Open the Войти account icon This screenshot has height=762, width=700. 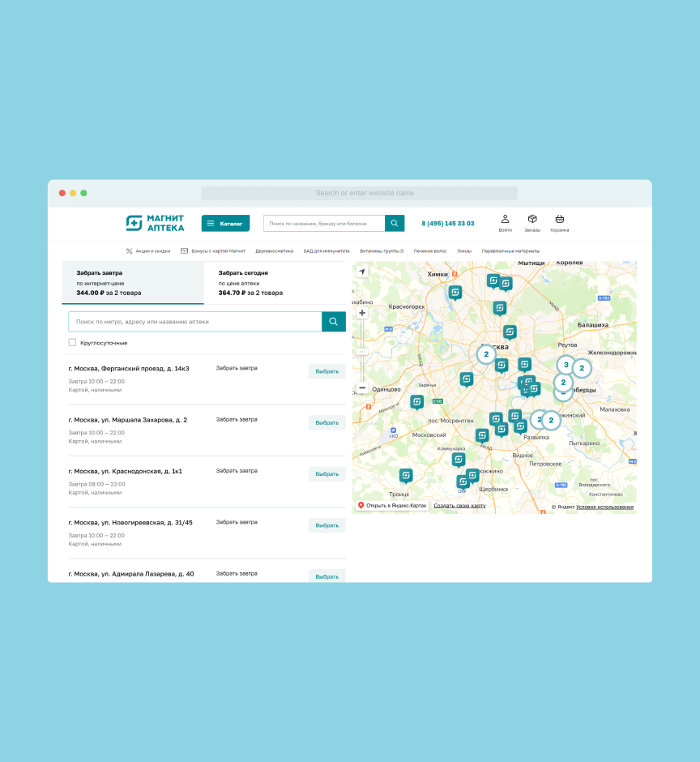click(x=505, y=223)
